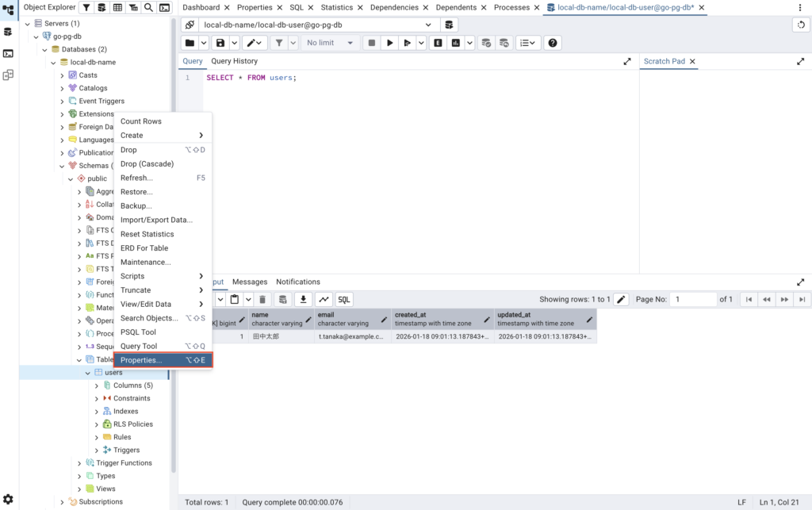Click the SQL button in results toolbar
Image resolution: width=812 pixels, height=510 pixels.
(x=344, y=299)
